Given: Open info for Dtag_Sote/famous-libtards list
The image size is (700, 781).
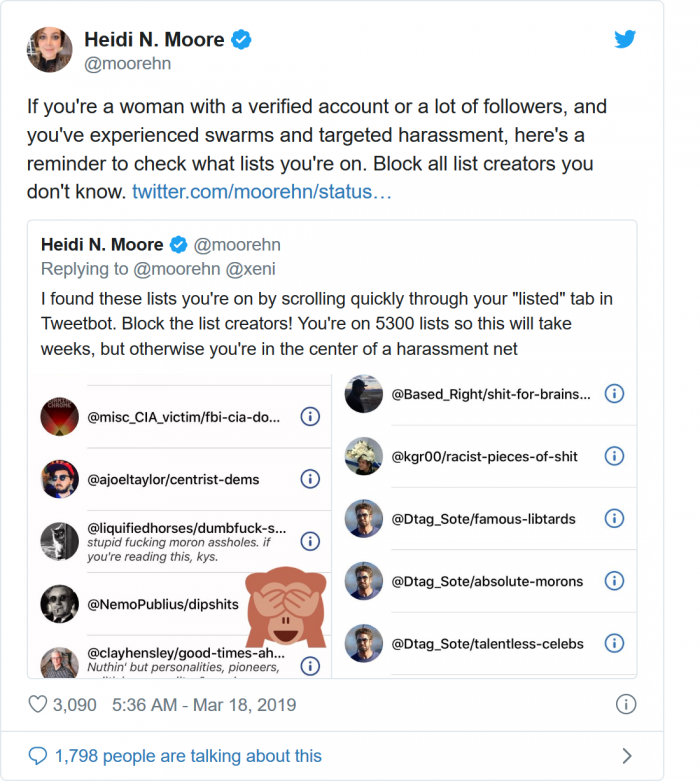Looking at the screenshot, I should [615, 518].
